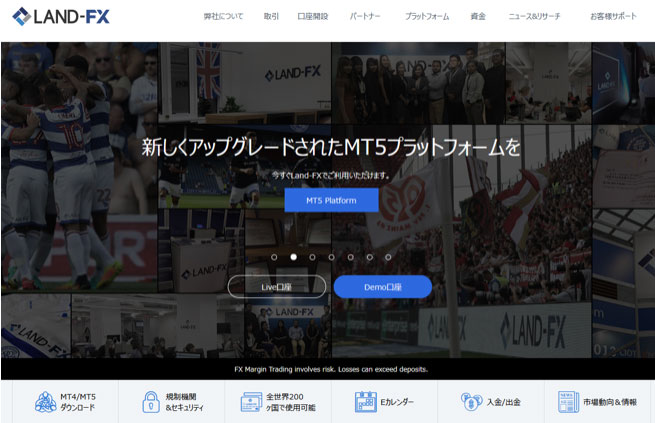
Task: Open the 資金 menu
Action: tap(478, 16)
